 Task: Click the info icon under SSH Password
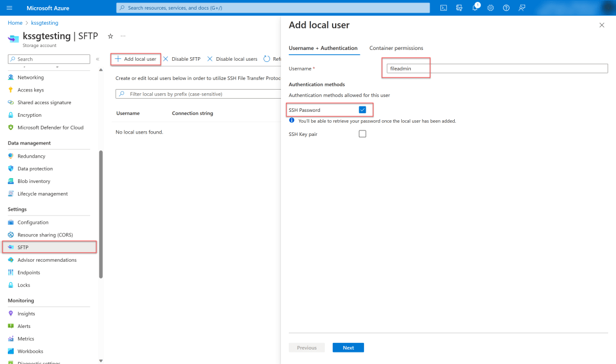coord(292,120)
